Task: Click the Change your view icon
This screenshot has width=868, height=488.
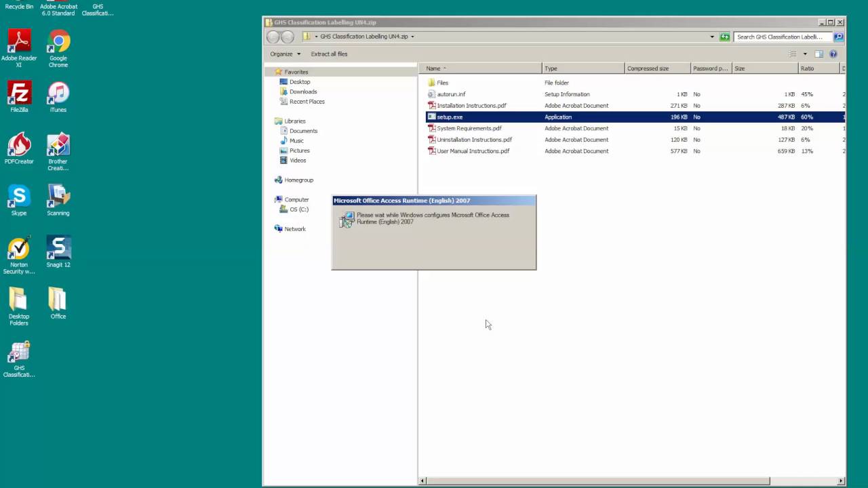Action: click(793, 54)
